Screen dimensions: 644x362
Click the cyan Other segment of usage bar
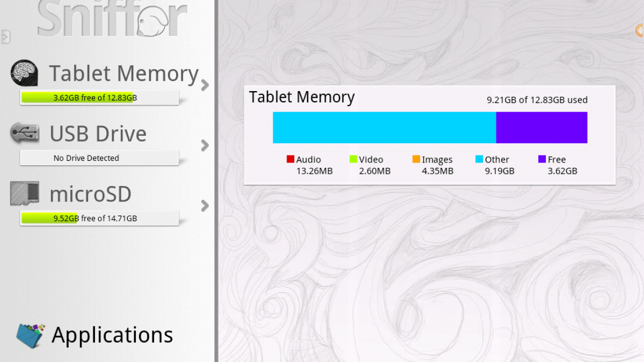[x=384, y=128]
